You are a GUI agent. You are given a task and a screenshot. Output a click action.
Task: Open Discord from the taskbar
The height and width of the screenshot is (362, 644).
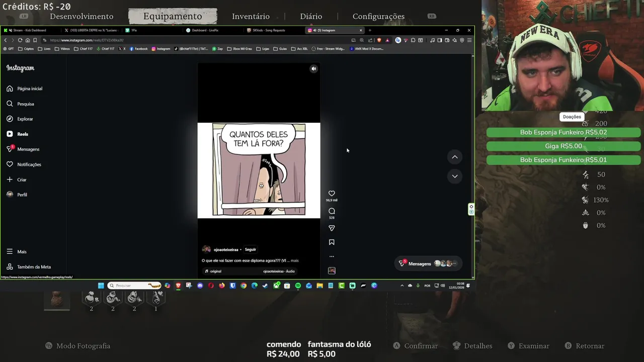pos(200,286)
